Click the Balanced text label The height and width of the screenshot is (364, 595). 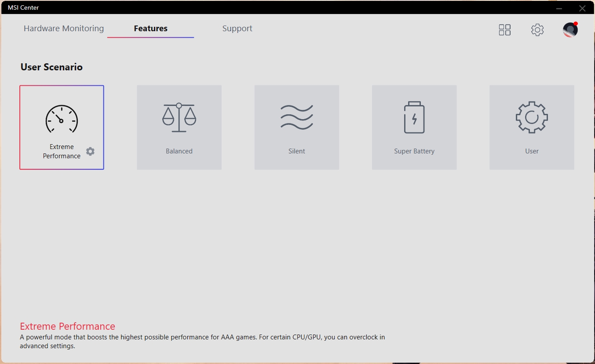pos(179,151)
